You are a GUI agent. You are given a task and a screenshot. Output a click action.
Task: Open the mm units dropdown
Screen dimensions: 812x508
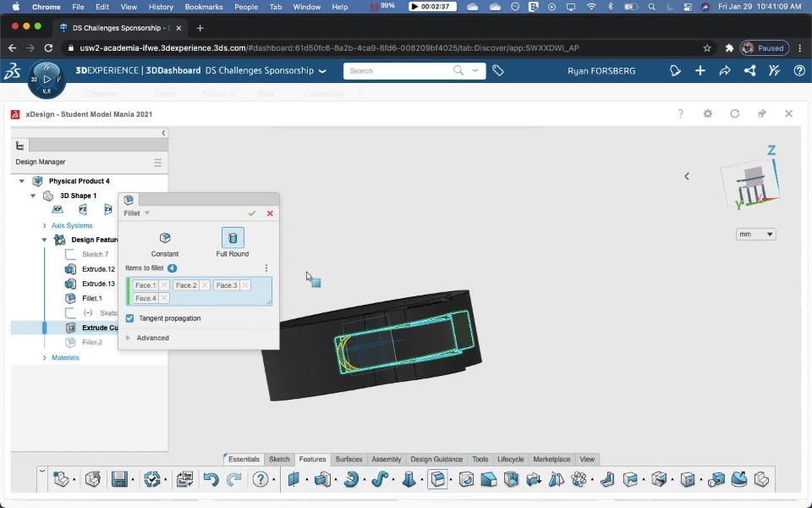[755, 235]
